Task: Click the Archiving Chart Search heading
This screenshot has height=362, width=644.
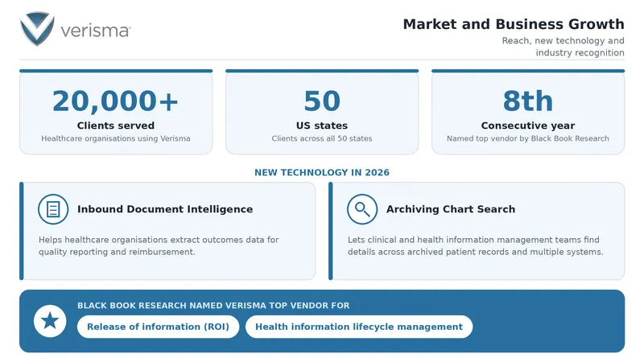Action: point(451,209)
